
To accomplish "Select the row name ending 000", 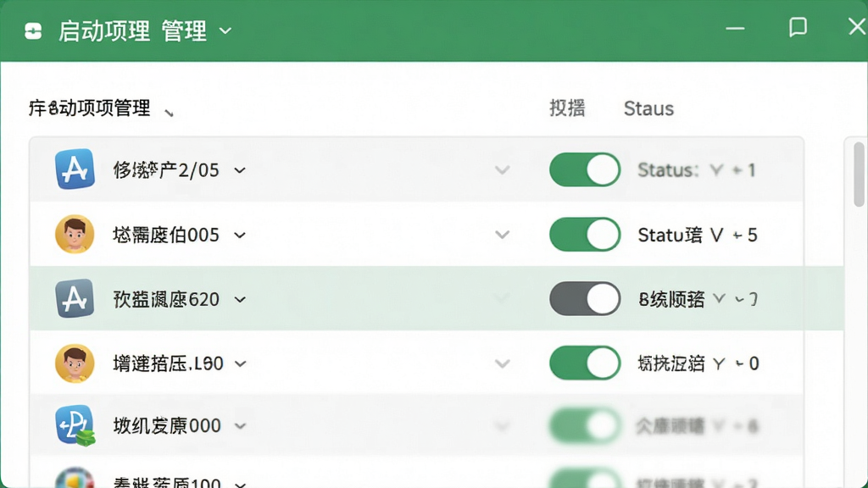I will tap(167, 425).
